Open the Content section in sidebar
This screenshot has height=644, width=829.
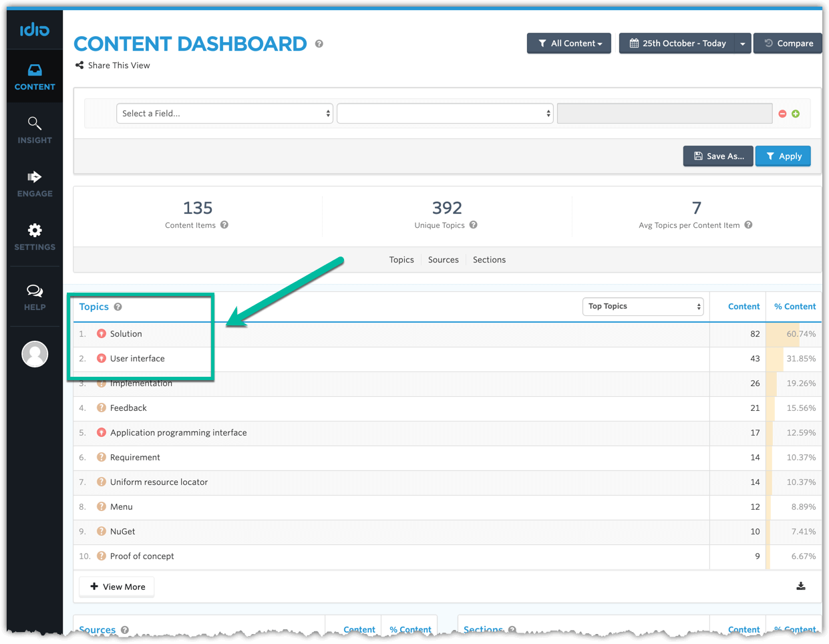(35, 77)
